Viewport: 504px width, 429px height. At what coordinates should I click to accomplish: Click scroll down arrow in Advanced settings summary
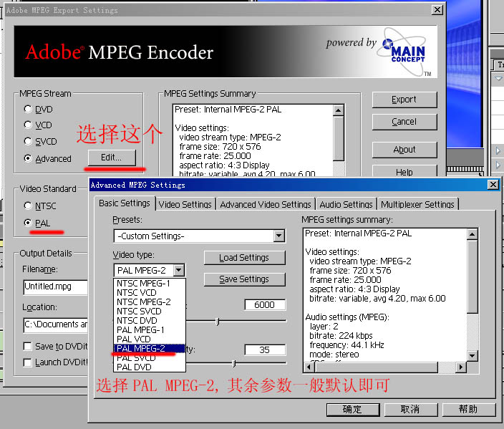pyautogui.click(x=472, y=356)
